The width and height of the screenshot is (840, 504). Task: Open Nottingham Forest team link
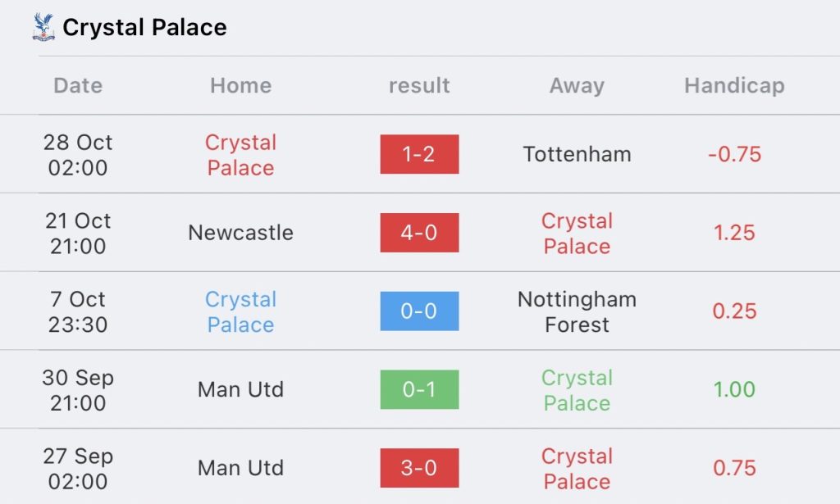pyautogui.click(x=577, y=311)
